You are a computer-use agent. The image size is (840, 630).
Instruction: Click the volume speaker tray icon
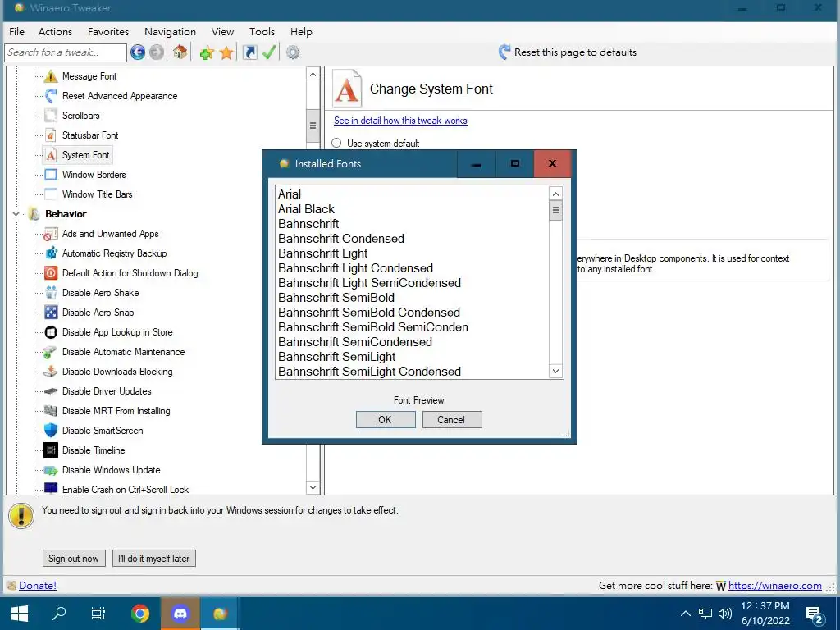point(725,614)
